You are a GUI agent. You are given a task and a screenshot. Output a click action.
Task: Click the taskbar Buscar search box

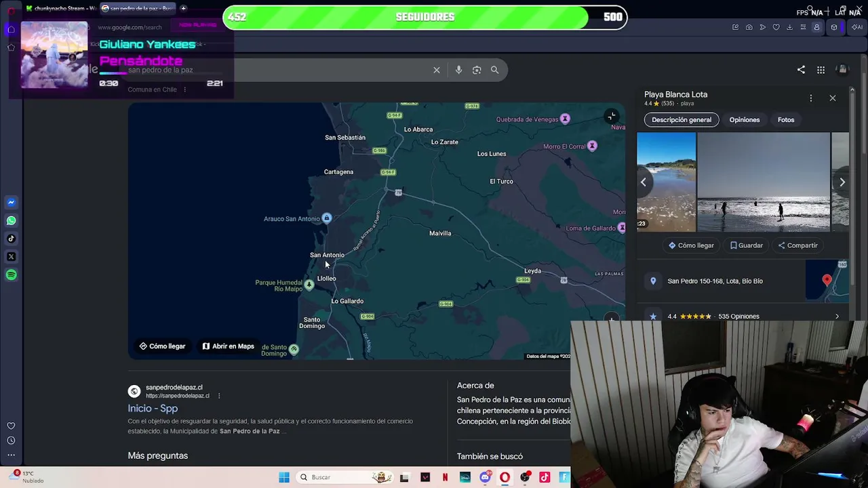pos(344,477)
